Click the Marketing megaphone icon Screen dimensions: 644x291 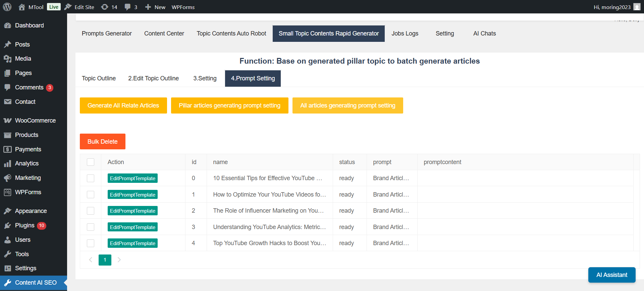7,178
